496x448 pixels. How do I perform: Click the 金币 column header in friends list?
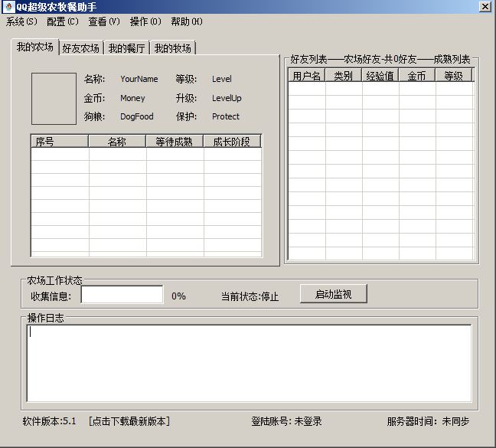click(417, 76)
